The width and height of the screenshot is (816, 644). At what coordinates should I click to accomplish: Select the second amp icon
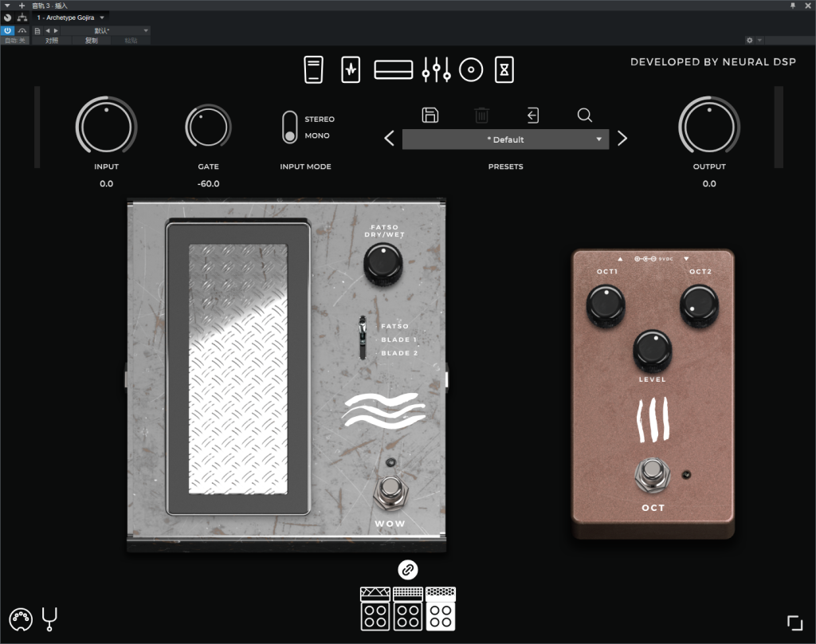coord(407,609)
